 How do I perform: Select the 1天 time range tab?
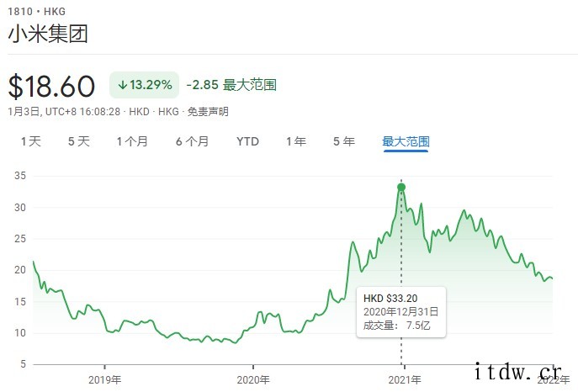tap(31, 141)
